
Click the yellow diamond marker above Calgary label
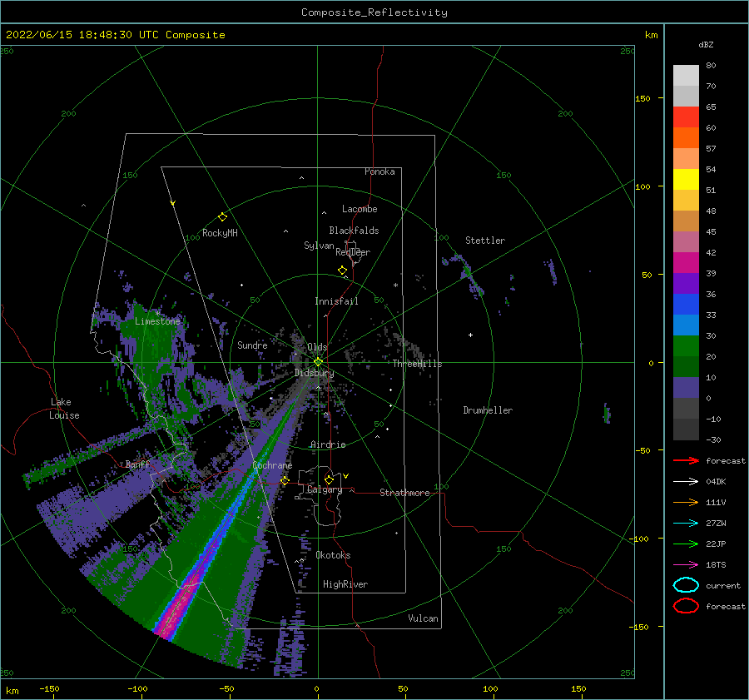(329, 479)
